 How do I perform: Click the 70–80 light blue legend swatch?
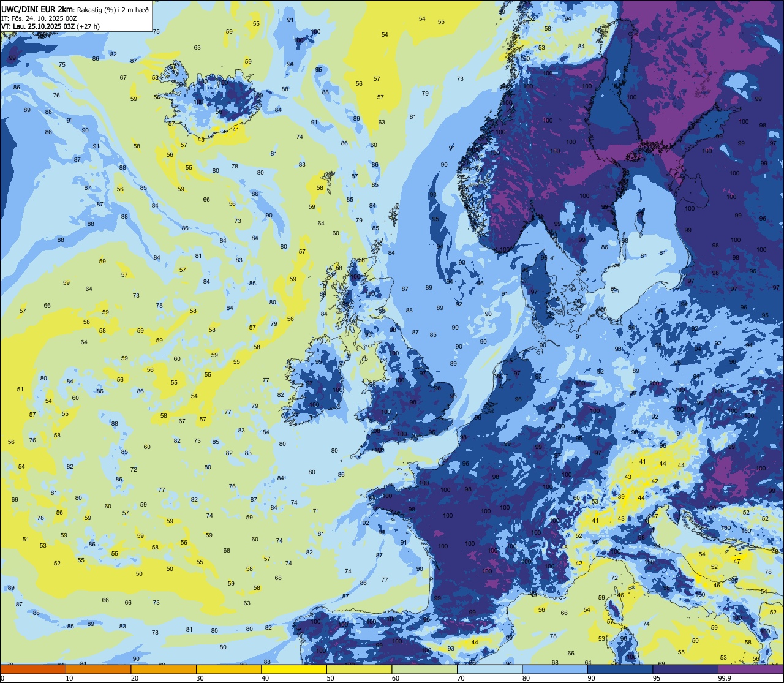(489, 669)
